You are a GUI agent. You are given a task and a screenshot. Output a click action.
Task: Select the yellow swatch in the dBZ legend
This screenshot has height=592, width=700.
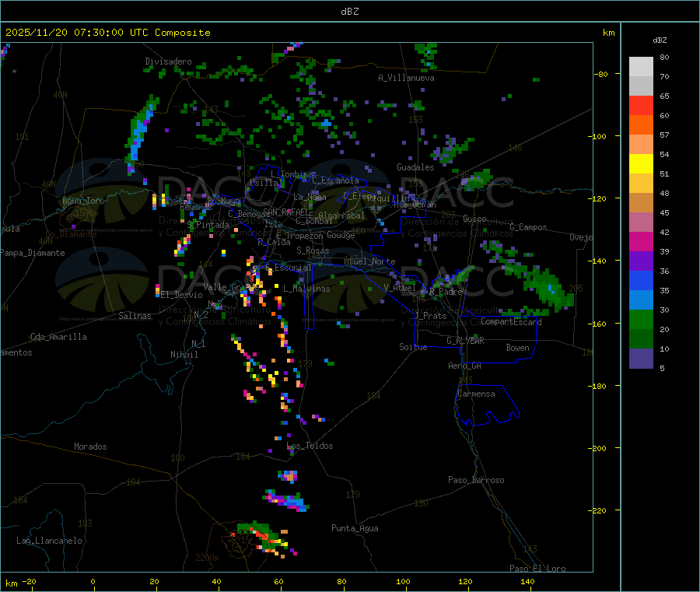[x=641, y=164]
